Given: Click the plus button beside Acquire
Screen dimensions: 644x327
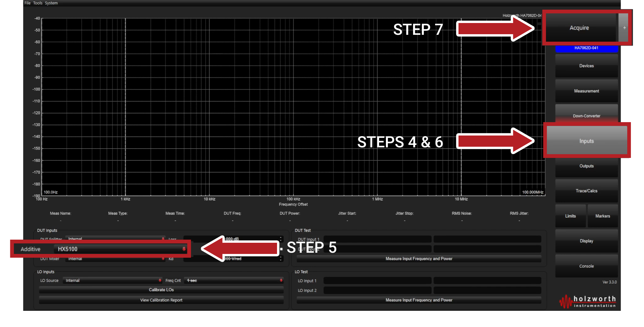Looking at the screenshot, I should coord(624,28).
